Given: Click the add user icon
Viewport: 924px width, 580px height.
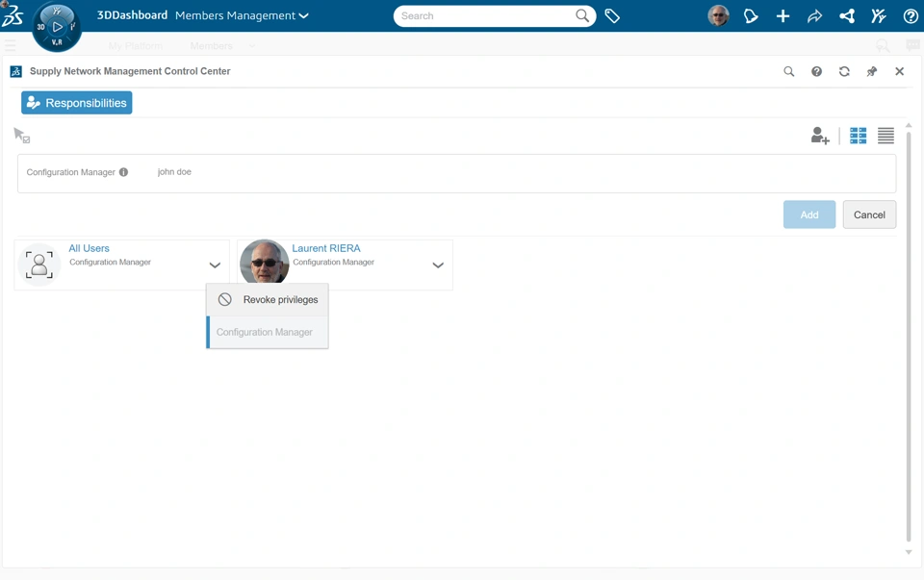Looking at the screenshot, I should click(820, 136).
